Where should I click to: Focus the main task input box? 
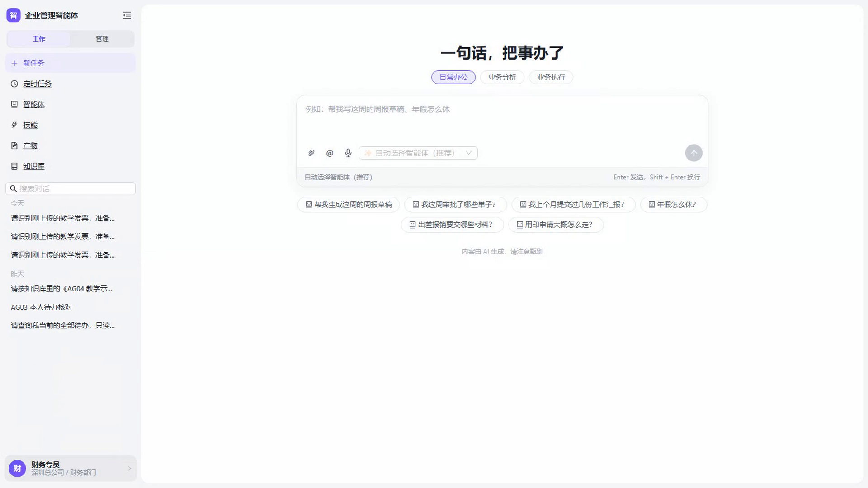point(502,120)
